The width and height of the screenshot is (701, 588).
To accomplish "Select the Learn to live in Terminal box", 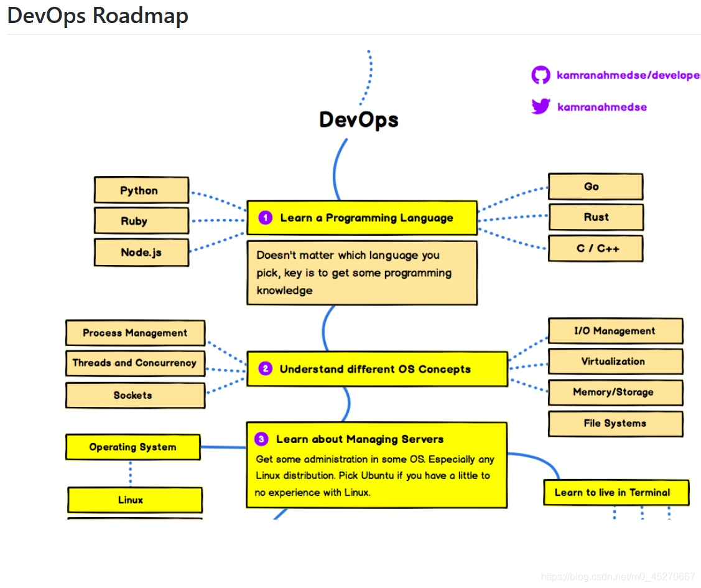I will point(616,492).
